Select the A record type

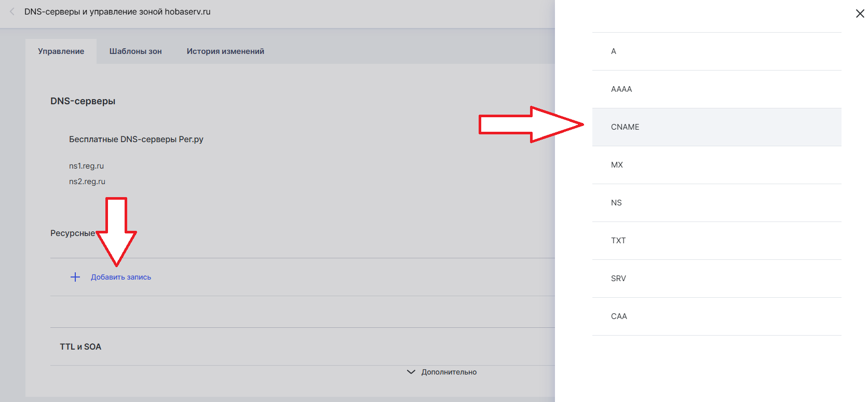(716, 51)
